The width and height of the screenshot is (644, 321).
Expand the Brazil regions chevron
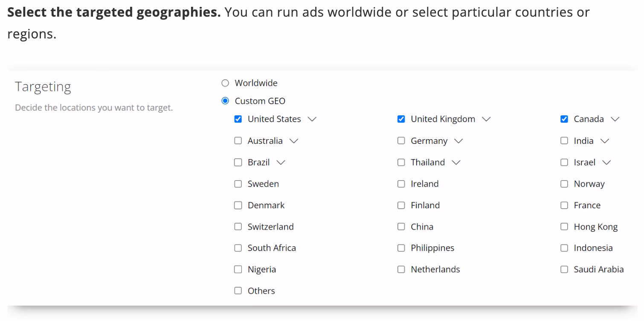(281, 162)
